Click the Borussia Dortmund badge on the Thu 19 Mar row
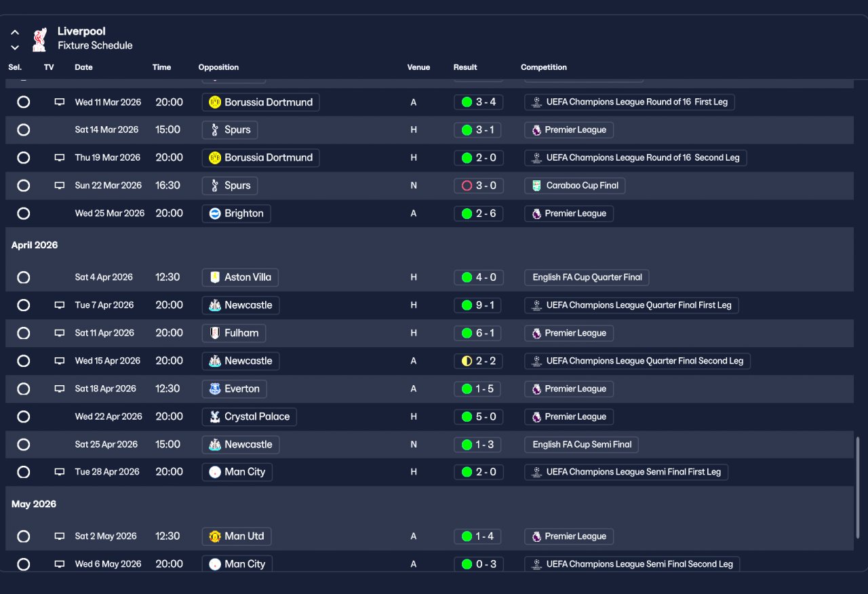The height and width of the screenshot is (594, 868). point(215,158)
